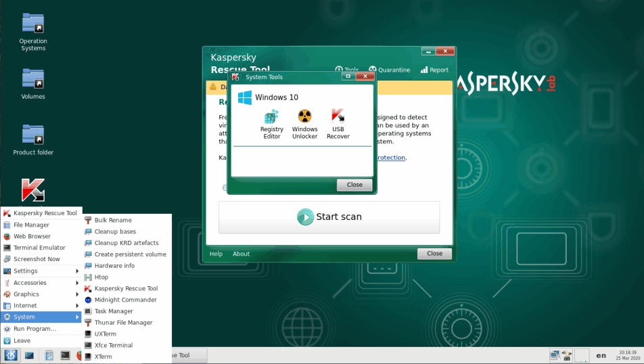Open the USB Recover tool

coord(338,124)
